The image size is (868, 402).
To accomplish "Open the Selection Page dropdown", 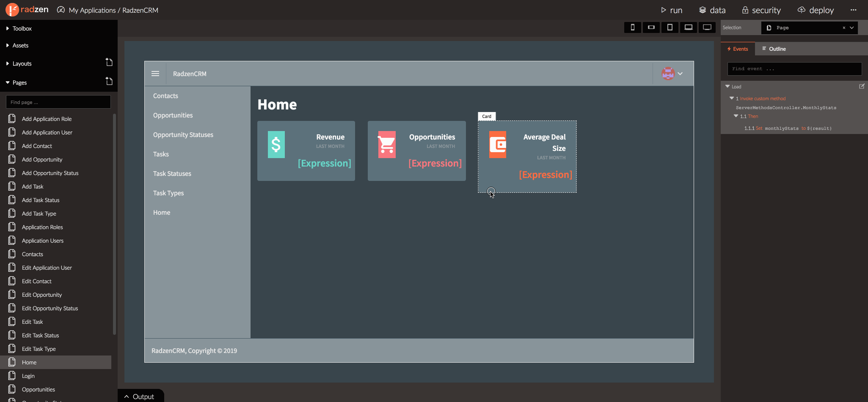I will (852, 28).
